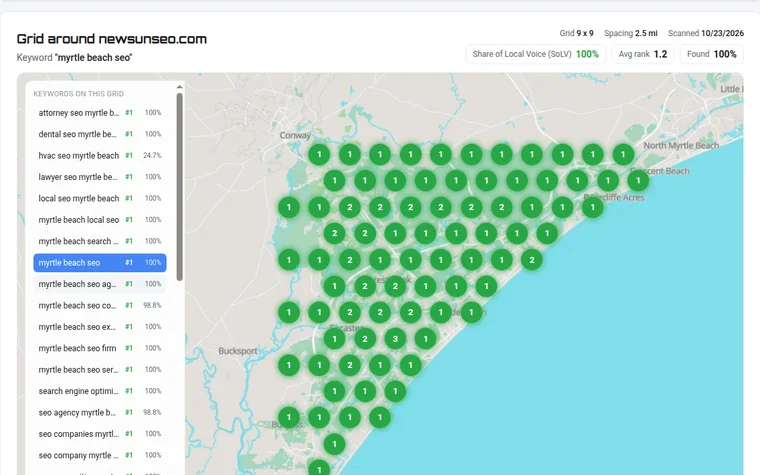Click the "Grid 9 x 9" text
This screenshot has width=760, height=475.
pos(576,33)
